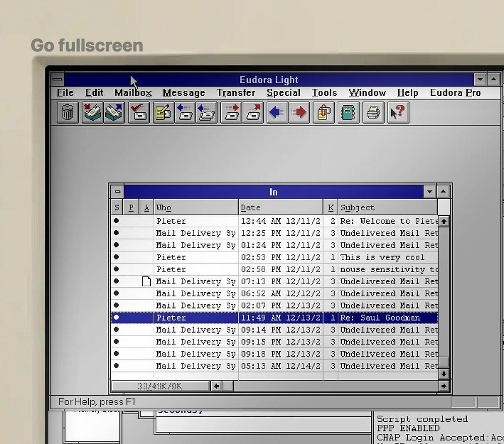
Task: Compose a New Message using the notepad-pencil icon
Action: [x=164, y=112]
